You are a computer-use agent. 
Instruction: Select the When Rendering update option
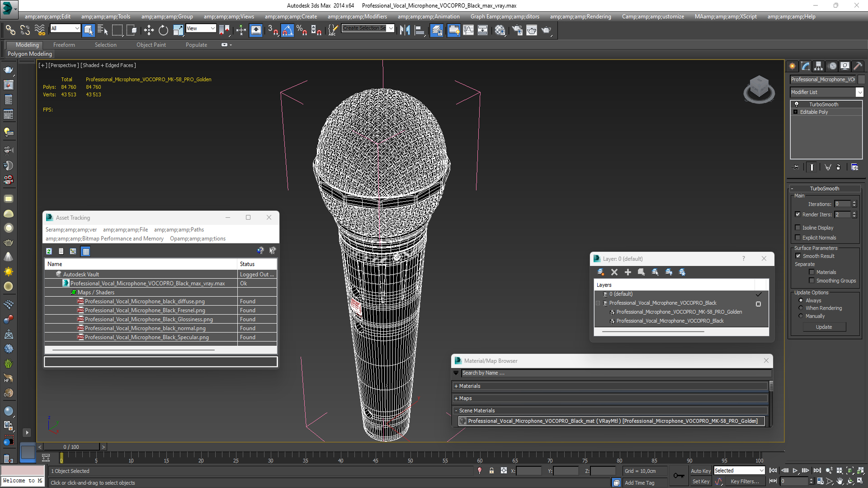(x=801, y=308)
